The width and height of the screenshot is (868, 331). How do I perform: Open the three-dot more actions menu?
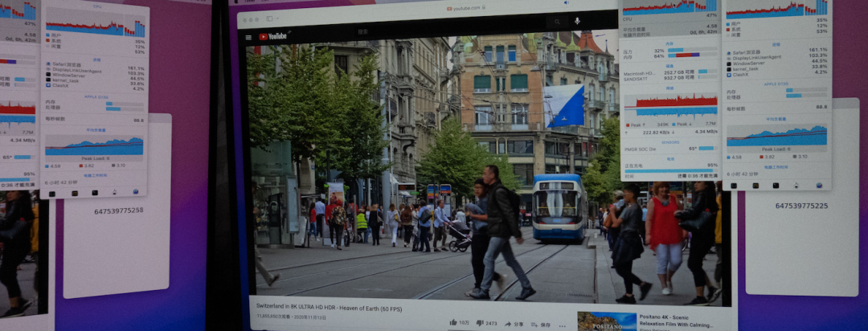(x=563, y=325)
